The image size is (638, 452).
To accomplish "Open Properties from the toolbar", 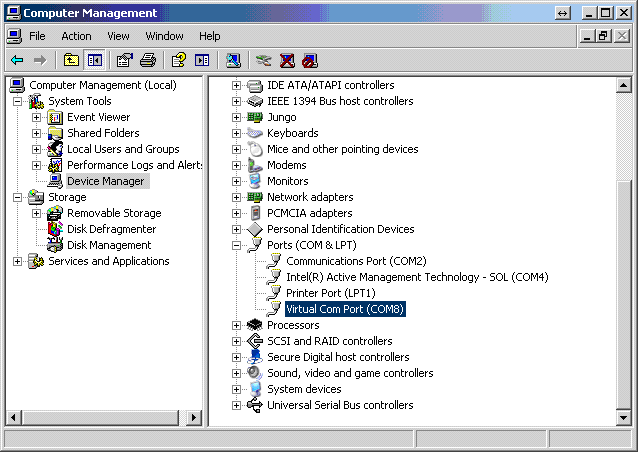I will click(125, 60).
